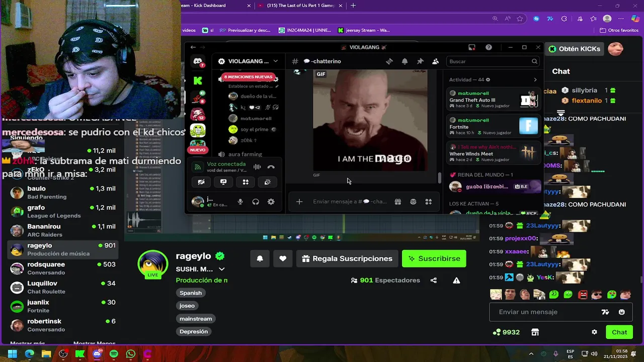
Task: Go back with Discord arrow
Action: click(193, 47)
